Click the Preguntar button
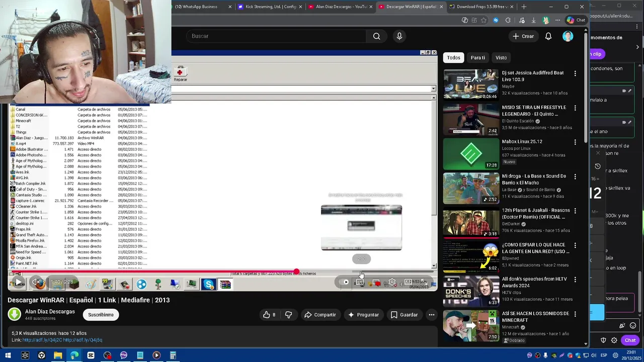The height and width of the screenshot is (362, 644). 363,315
